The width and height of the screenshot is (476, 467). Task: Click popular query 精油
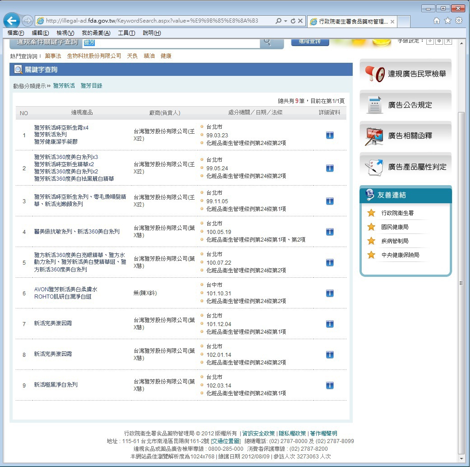point(149,56)
